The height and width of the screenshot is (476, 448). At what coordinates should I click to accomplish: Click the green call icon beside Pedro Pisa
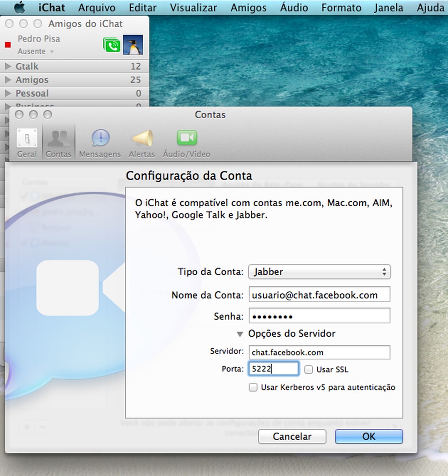[112, 46]
